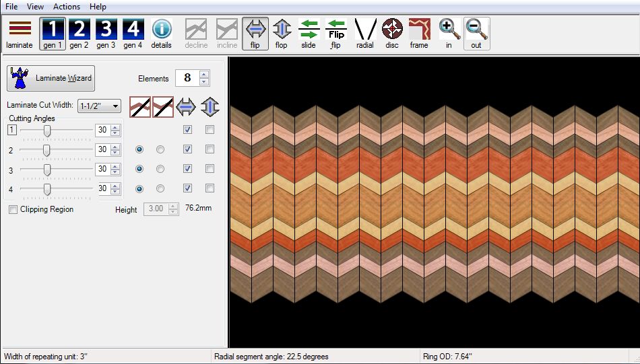Screen dimensions: 640x364
Task: Apply the flop transformation tool
Action: pos(281,33)
